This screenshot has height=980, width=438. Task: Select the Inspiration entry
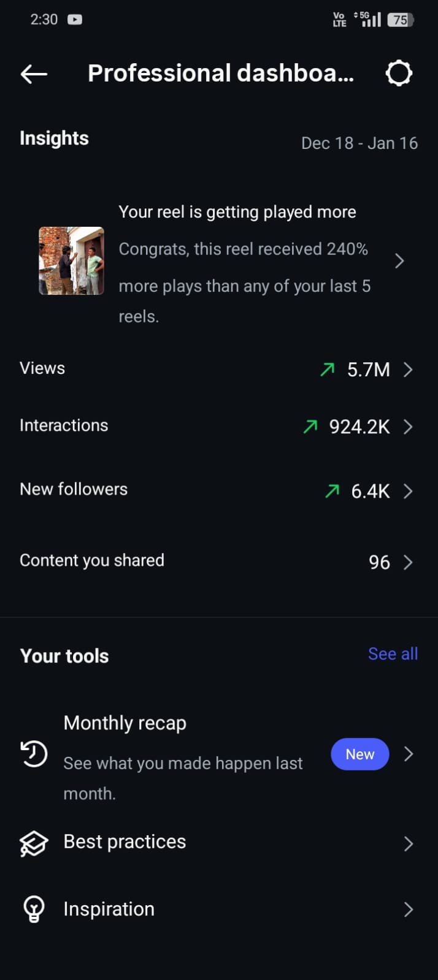click(109, 909)
